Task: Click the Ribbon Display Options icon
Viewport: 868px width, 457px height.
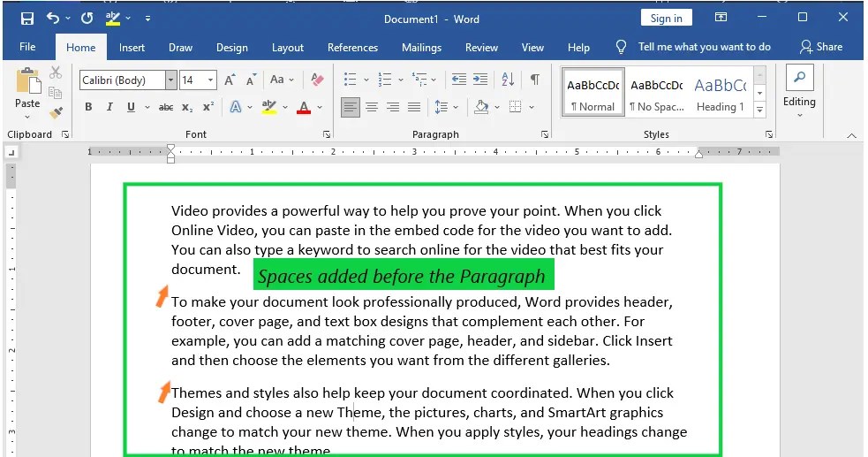Action: pos(721,18)
